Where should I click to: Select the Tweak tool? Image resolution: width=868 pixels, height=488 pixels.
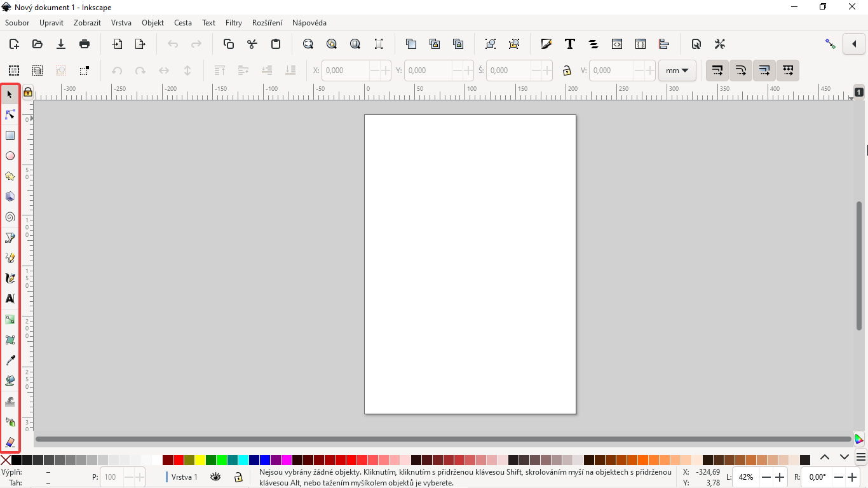pos(10,402)
